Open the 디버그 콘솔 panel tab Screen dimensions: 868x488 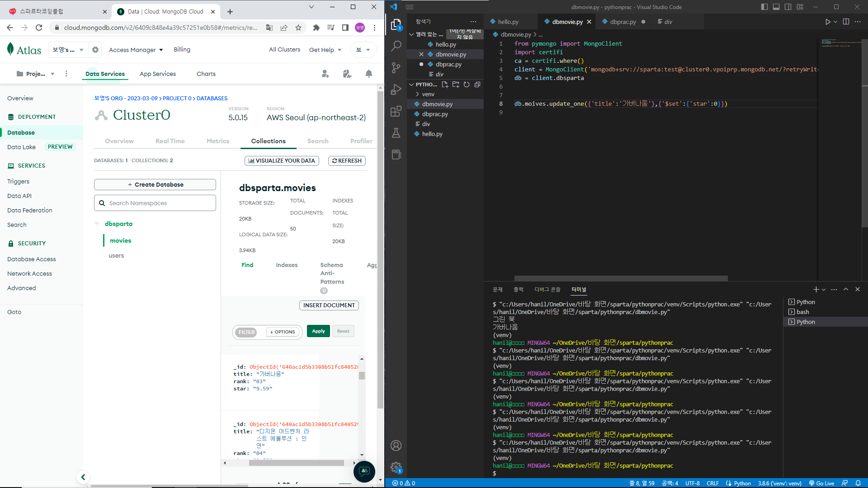pyautogui.click(x=547, y=290)
